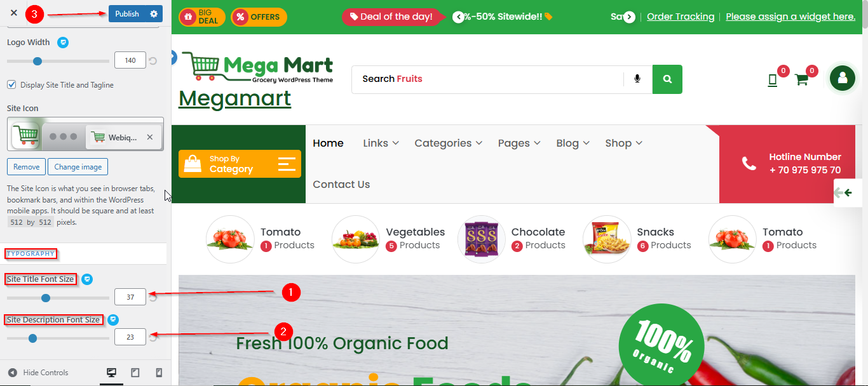This screenshot has height=386, width=868.
Task: Open the Home menu item
Action: point(328,143)
